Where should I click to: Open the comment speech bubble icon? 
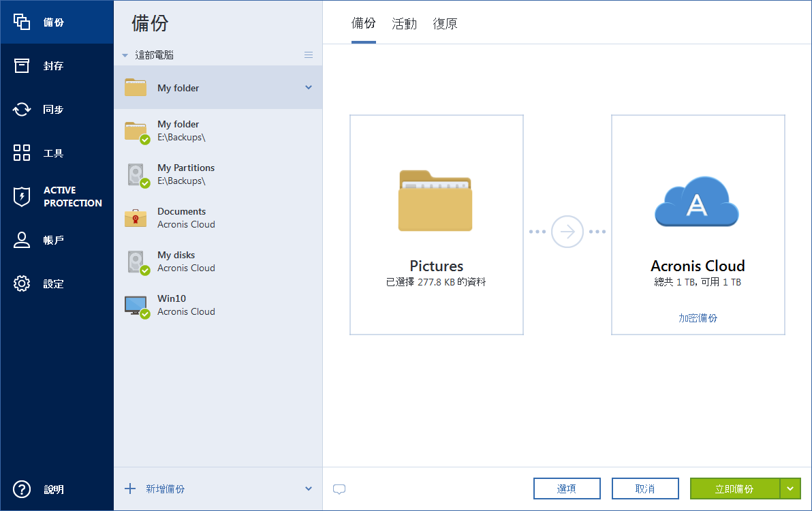tap(339, 489)
